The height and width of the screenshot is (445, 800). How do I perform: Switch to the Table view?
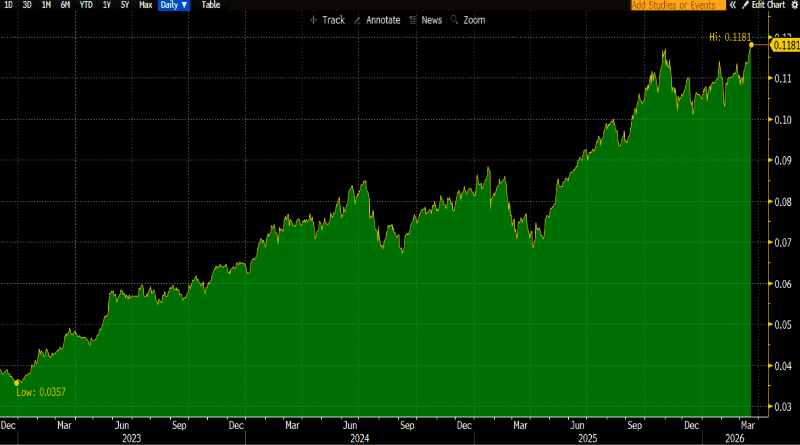(211, 5)
